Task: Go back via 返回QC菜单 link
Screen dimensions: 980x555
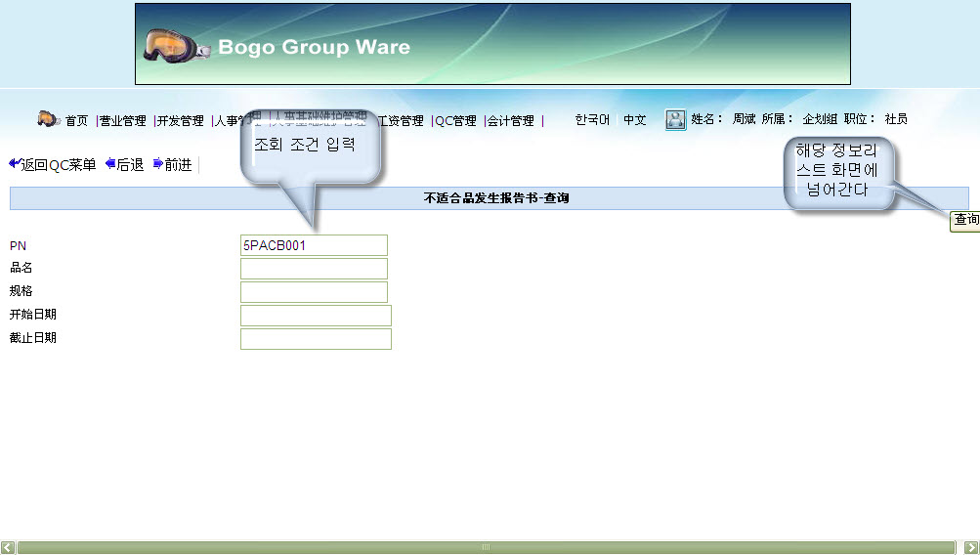Action: click(x=58, y=164)
